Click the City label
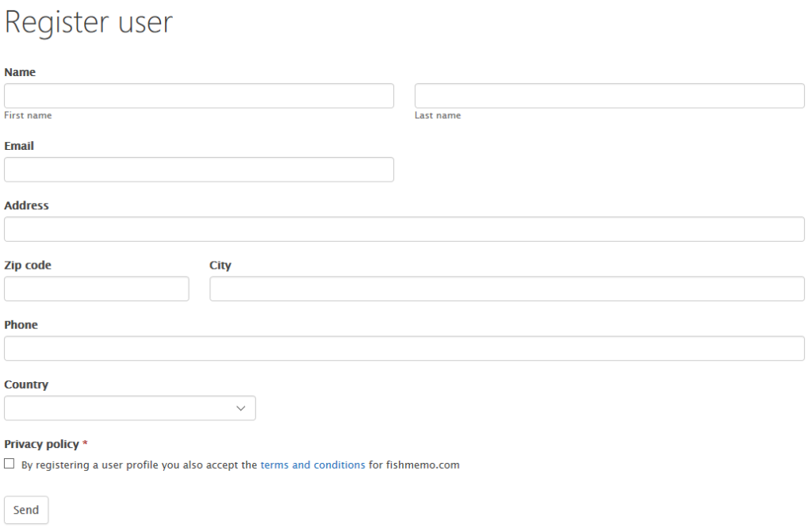812x532 pixels. [220, 265]
